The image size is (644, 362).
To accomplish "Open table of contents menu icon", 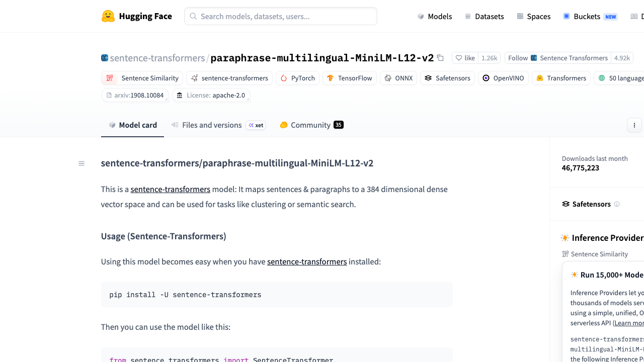I will point(82,163).
